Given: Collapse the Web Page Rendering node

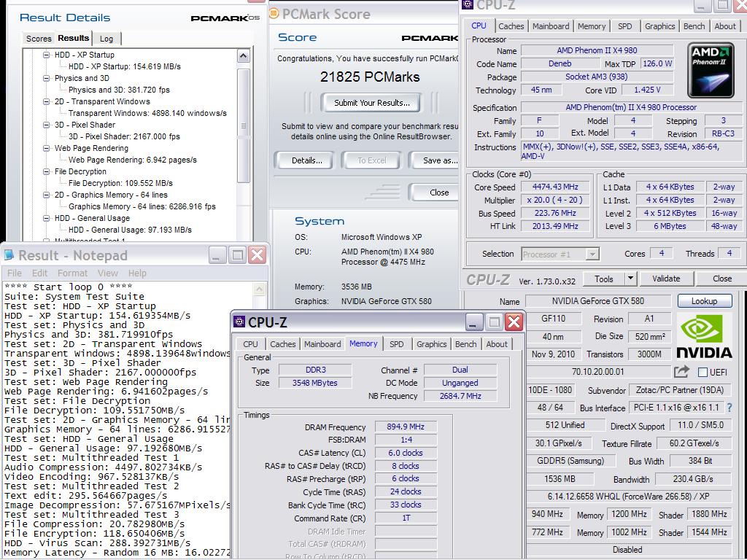Looking at the screenshot, I should tap(46, 148).
